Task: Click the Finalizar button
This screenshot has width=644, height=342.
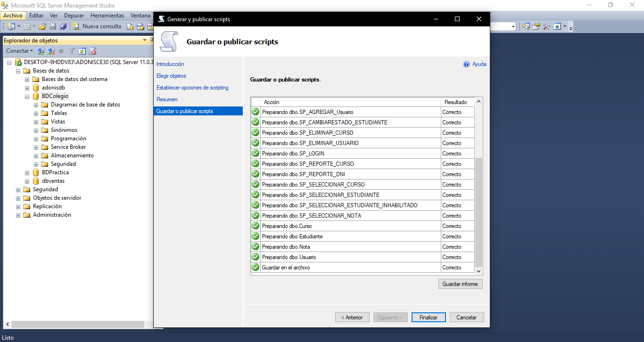Action: (x=428, y=317)
